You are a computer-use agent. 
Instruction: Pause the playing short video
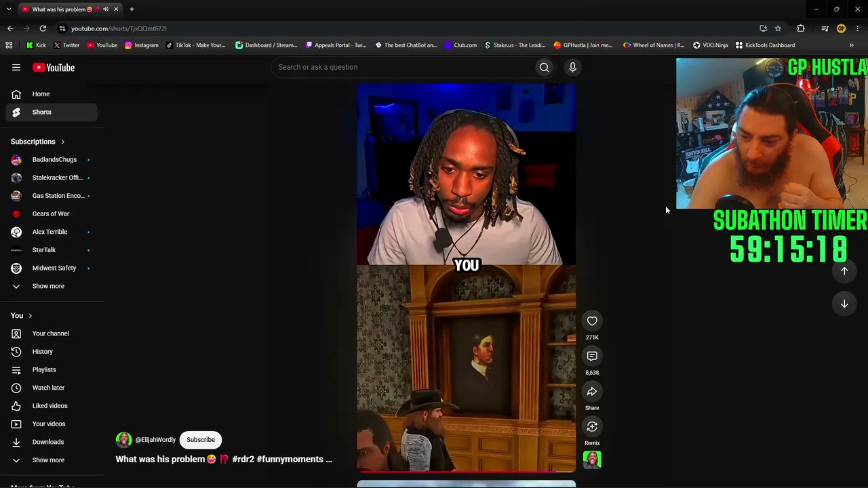(467, 278)
